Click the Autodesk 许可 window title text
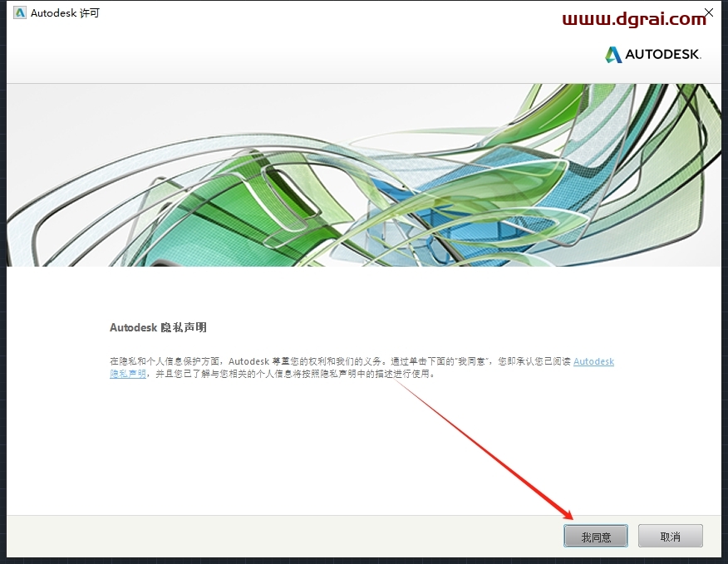 65,13
